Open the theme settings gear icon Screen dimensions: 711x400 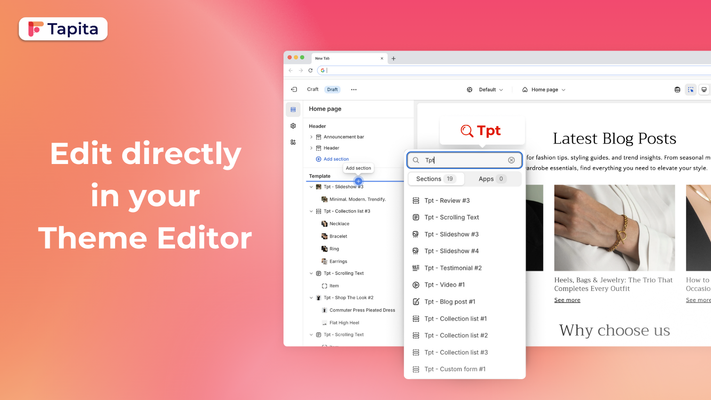point(293,126)
